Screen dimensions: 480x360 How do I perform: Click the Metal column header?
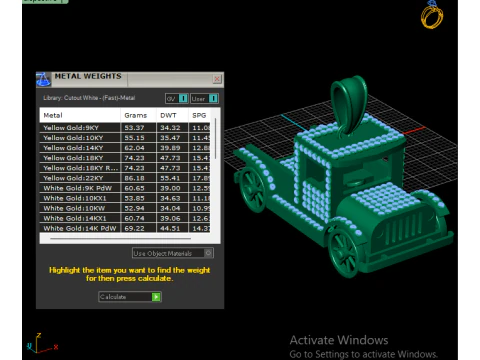(80, 115)
